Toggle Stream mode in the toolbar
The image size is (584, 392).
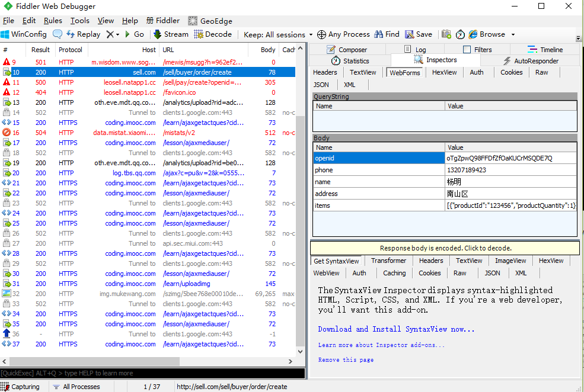[x=171, y=34]
